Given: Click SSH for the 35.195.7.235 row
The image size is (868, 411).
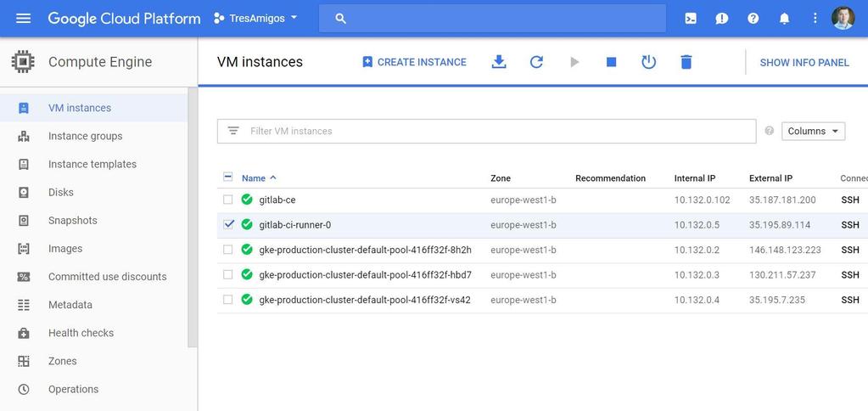Looking at the screenshot, I should coord(849,300).
